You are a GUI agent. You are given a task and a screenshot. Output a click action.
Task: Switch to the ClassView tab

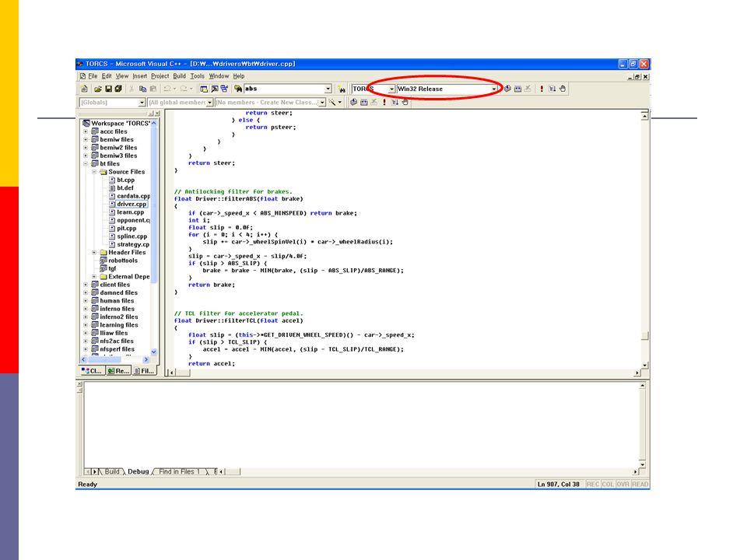(x=93, y=370)
